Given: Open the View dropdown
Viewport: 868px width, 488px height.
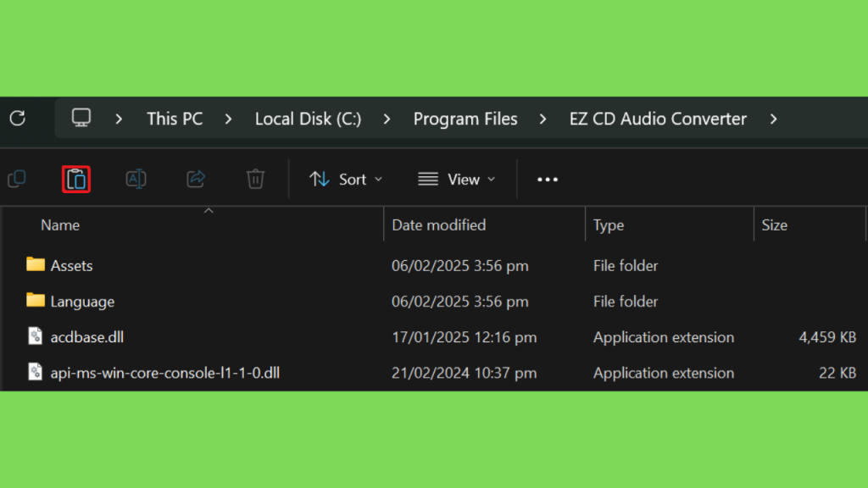Looking at the screenshot, I should click(457, 180).
